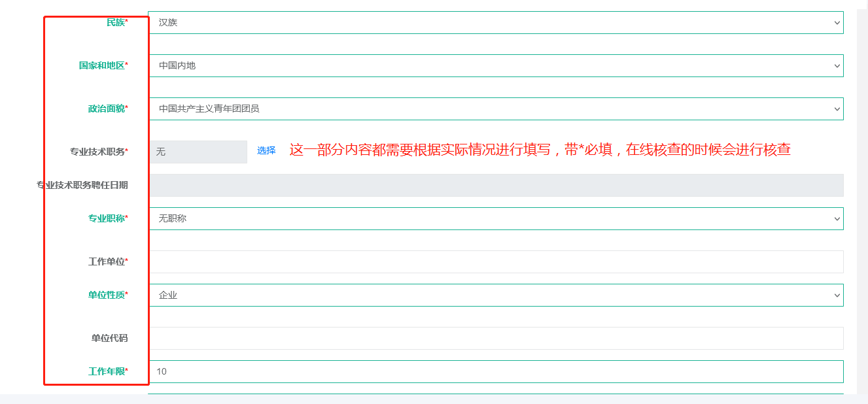Click the 政治面貌 field label
The height and width of the screenshot is (404, 868).
(107, 109)
